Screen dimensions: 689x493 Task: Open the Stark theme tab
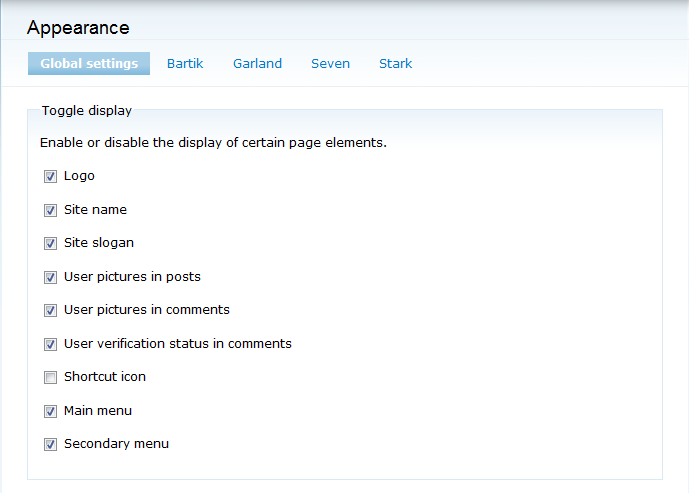pyautogui.click(x=395, y=64)
